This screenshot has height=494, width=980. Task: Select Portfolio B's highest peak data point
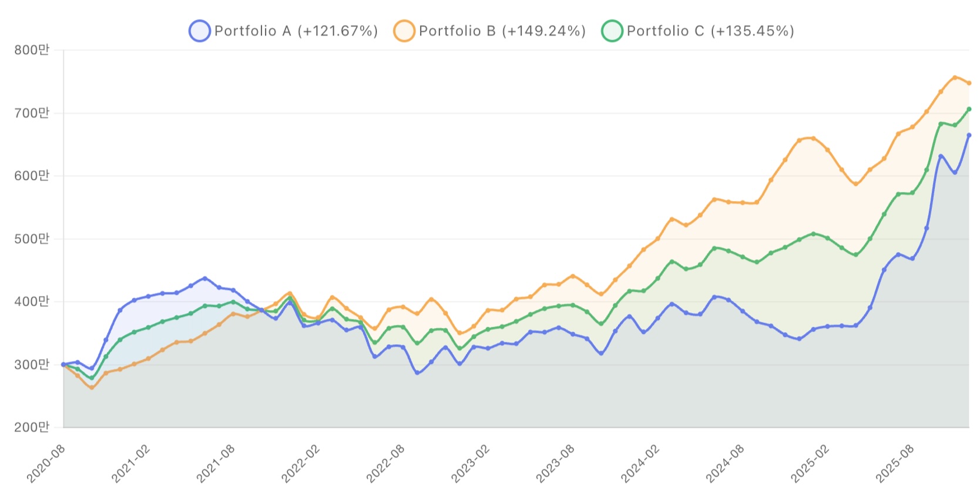coord(955,78)
